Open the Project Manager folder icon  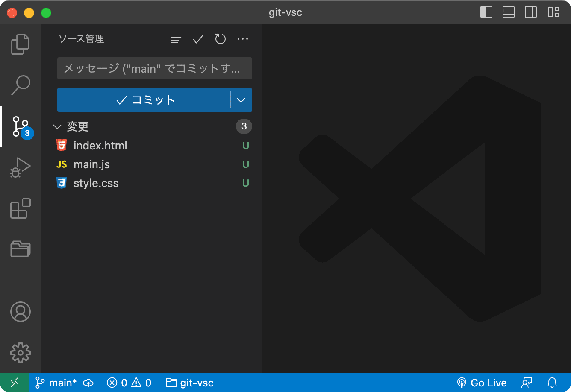20,249
